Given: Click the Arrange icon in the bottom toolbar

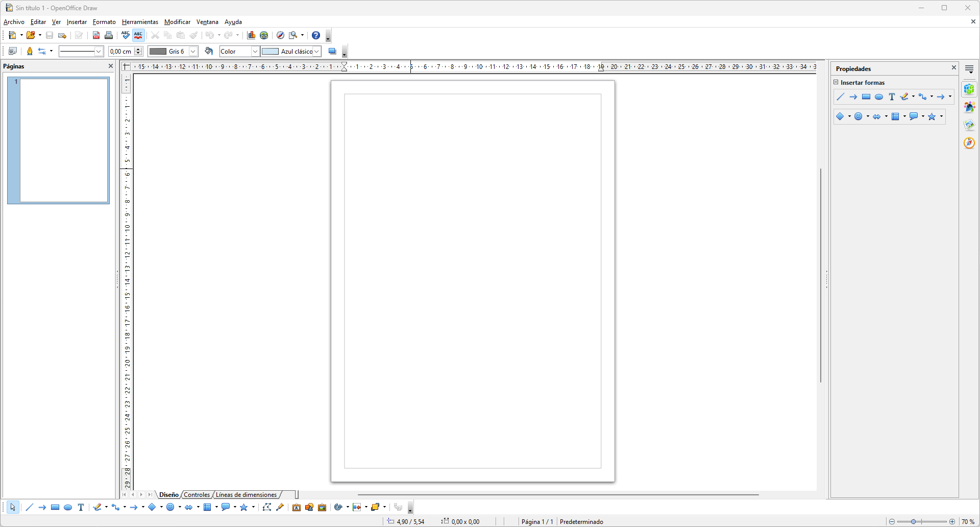Looking at the screenshot, I should 375,507.
